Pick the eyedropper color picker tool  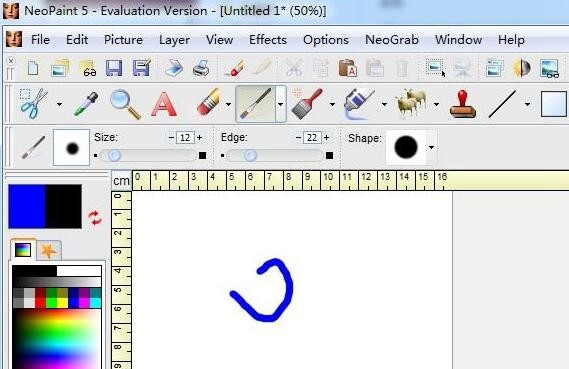86,104
